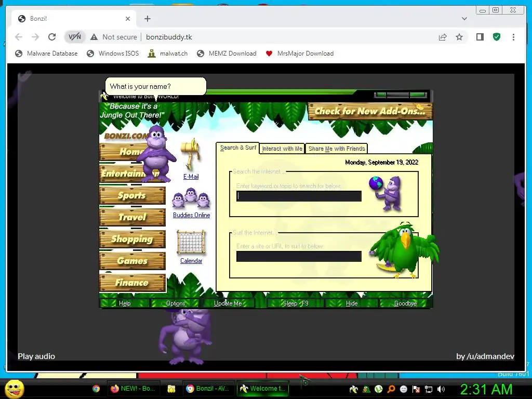532x399 pixels.
Task: Click the Update Me button
Action: [x=228, y=303]
